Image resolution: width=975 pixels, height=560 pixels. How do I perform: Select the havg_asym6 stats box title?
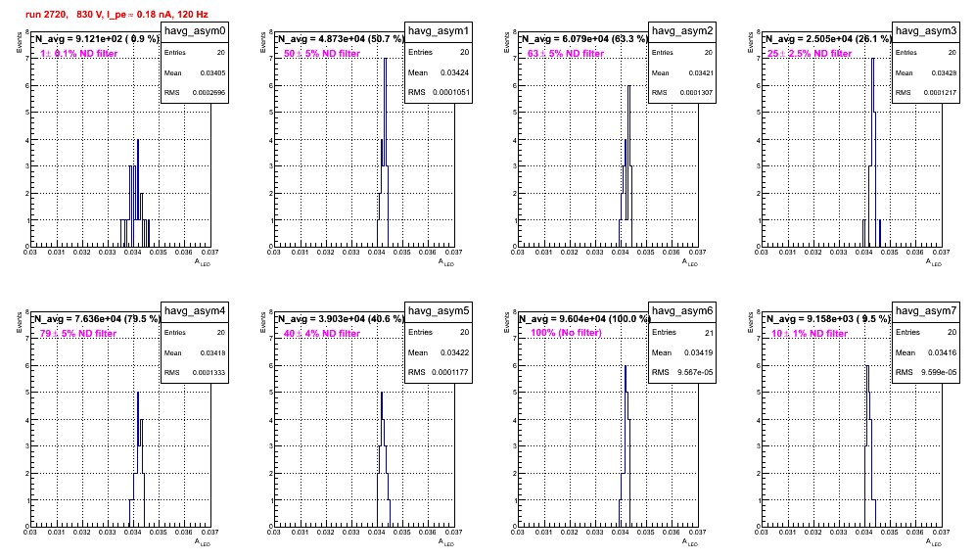(x=682, y=311)
